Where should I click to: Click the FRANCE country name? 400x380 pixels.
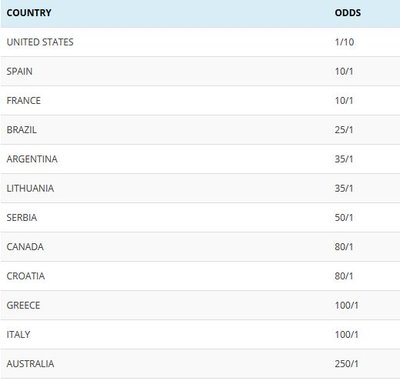click(24, 101)
